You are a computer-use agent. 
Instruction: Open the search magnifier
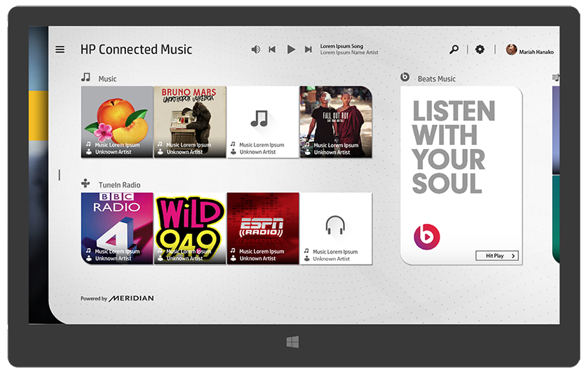click(x=454, y=49)
